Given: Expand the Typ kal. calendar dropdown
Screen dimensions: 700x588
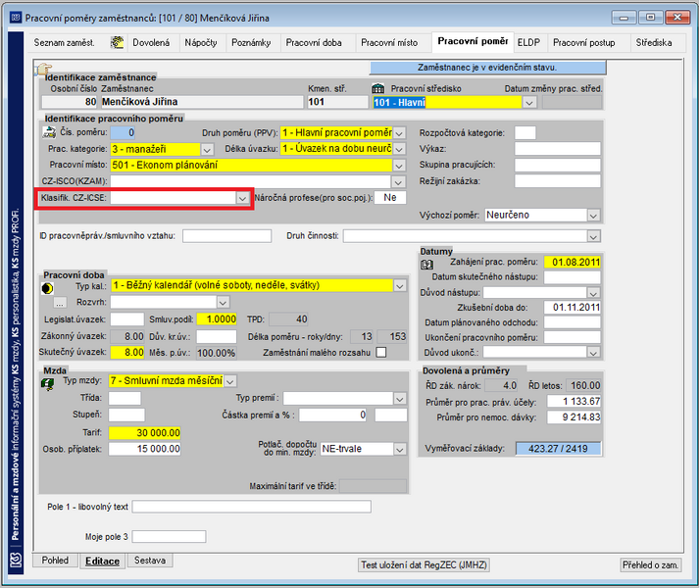Looking at the screenshot, I should tap(400, 285).
